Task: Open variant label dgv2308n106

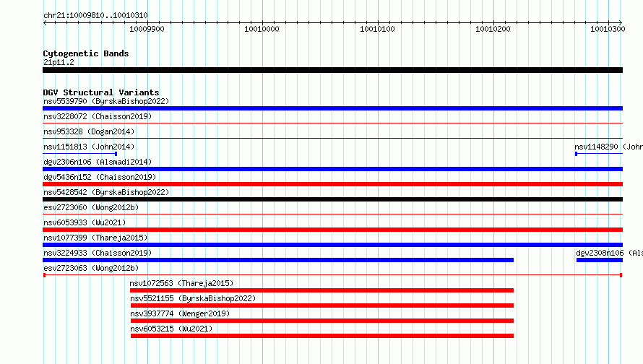Action: pos(609,253)
